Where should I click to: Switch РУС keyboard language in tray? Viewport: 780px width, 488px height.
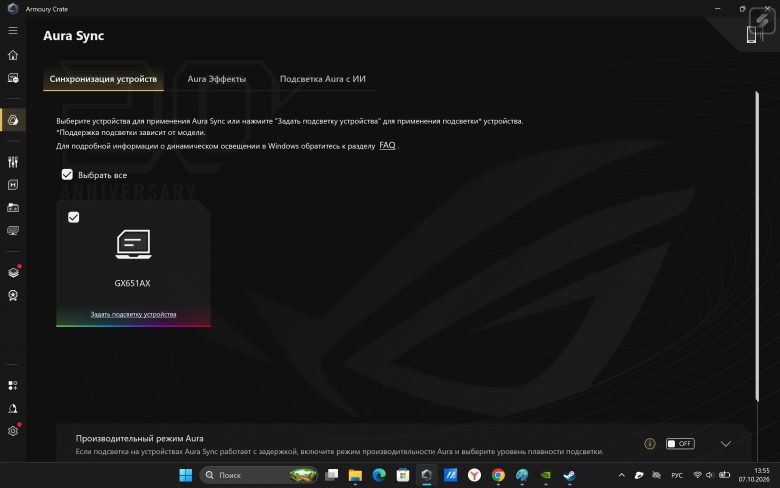click(677, 475)
